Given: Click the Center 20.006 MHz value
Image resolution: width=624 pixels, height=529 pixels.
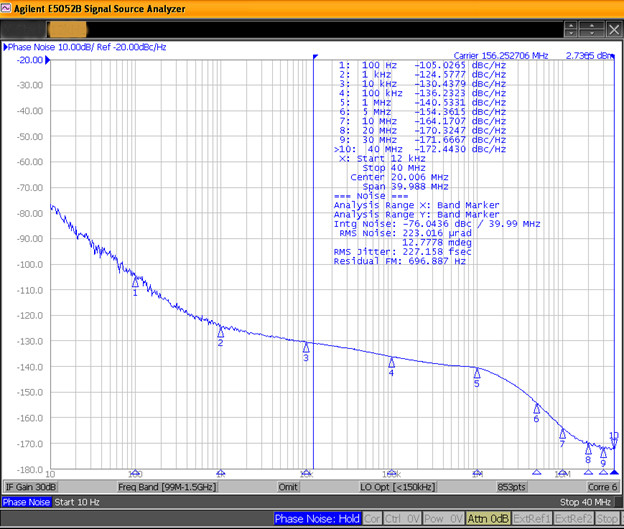Looking at the screenshot, I should point(399,177).
